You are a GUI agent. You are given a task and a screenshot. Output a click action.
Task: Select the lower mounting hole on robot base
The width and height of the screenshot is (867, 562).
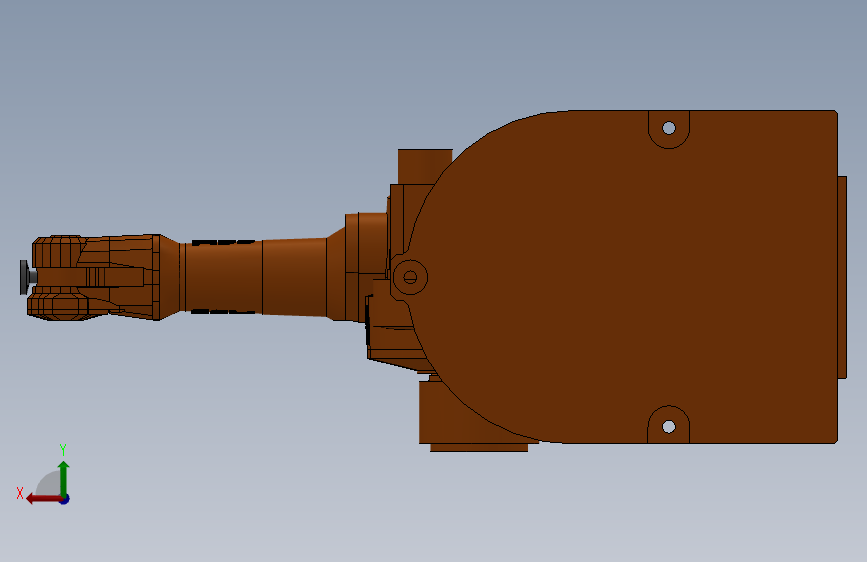(x=668, y=426)
